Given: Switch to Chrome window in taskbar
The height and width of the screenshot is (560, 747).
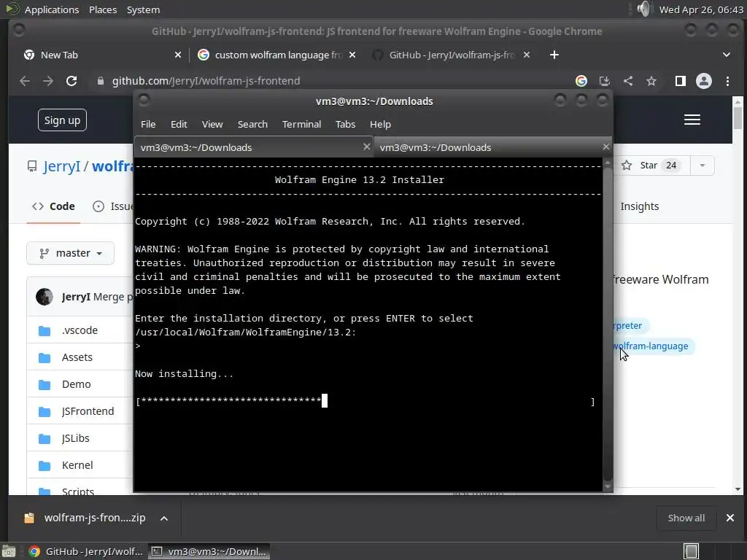Looking at the screenshot, I should coord(86,551).
